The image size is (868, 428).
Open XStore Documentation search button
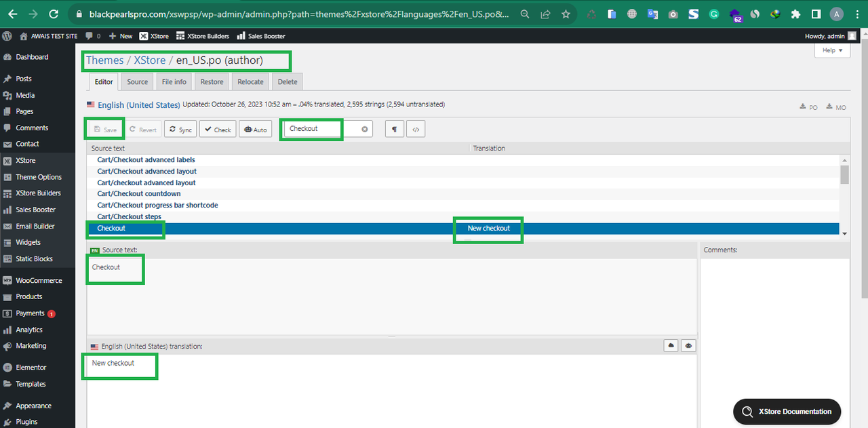coord(787,411)
